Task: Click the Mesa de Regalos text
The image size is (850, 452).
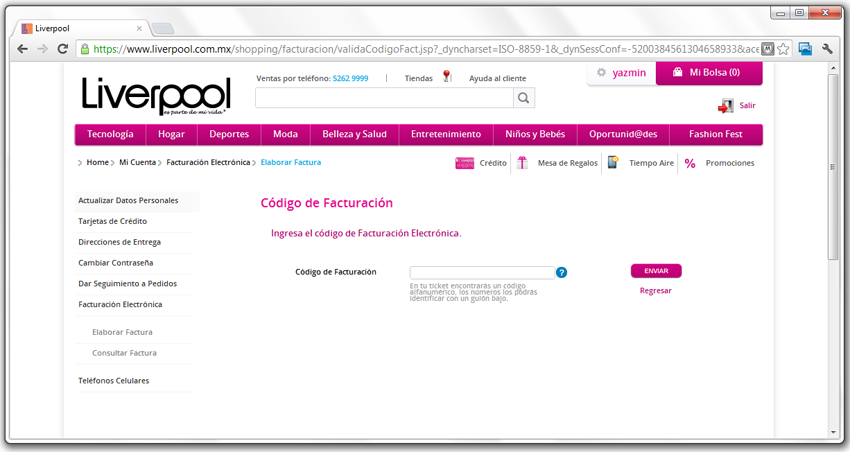Action: pyautogui.click(x=568, y=163)
